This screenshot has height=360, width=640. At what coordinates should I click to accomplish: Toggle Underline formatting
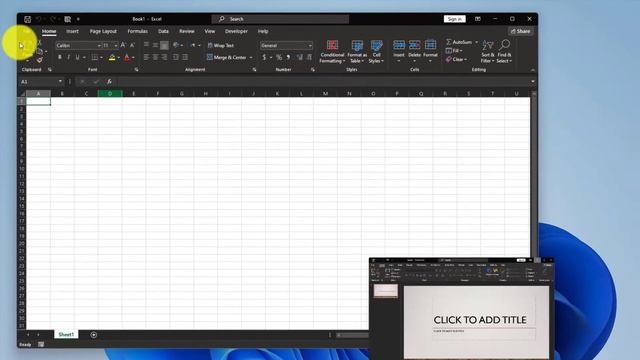pos(77,58)
